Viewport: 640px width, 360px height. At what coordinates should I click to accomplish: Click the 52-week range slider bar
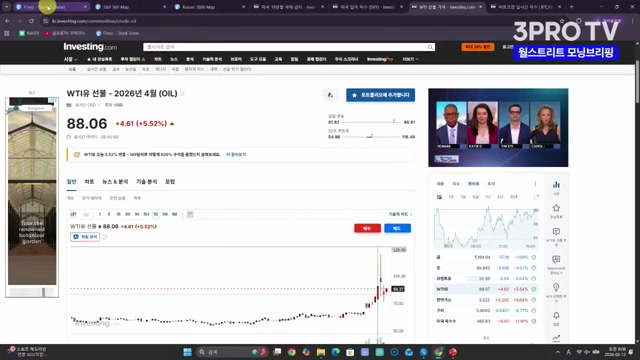pyautogui.click(x=371, y=137)
